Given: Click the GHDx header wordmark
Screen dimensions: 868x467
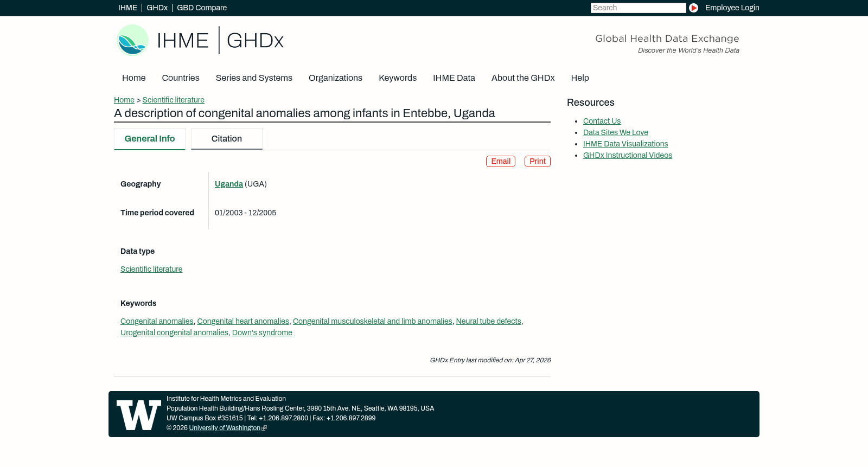Looking at the screenshot, I should click(x=255, y=41).
